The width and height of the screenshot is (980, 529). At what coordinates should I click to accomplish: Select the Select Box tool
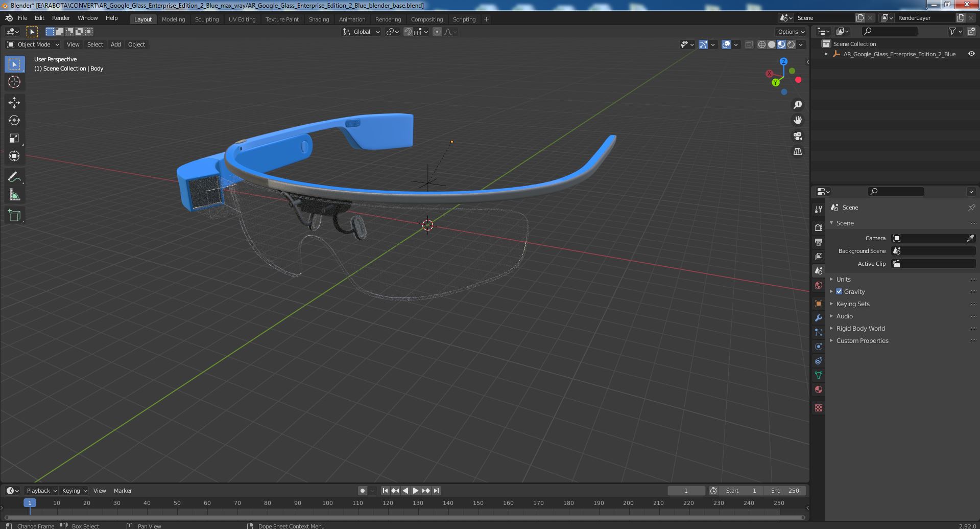coord(14,64)
